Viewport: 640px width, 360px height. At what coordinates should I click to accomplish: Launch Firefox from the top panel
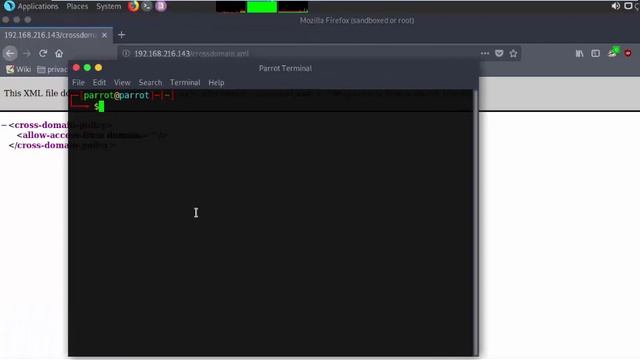(x=133, y=6)
